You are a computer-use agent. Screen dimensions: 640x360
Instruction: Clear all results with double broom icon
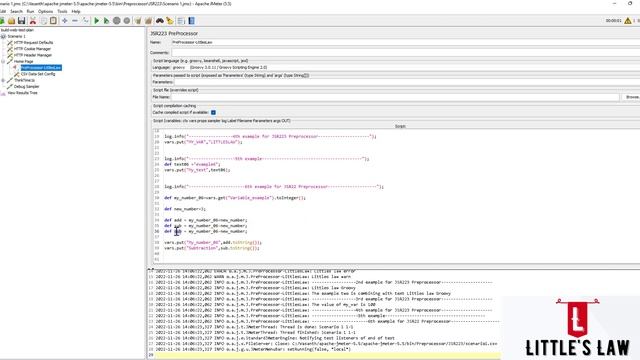pyautogui.click(x=148, y=21)
